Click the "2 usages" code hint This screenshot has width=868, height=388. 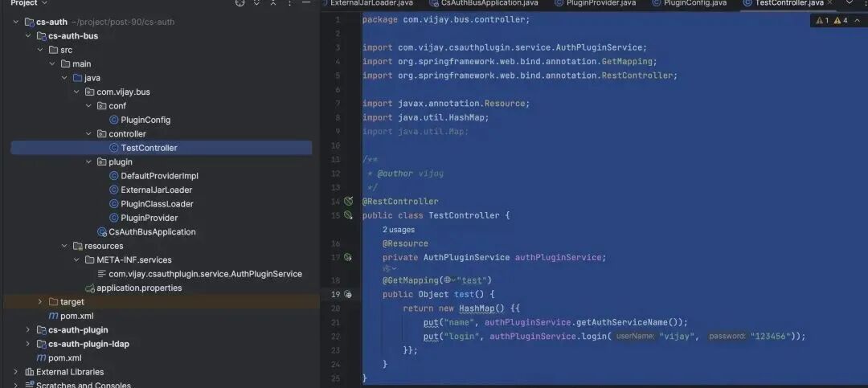pos(399,230)
